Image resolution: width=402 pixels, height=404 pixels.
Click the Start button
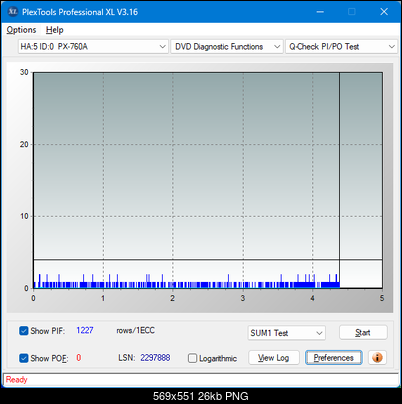pyautogui.click(x=363, y=332)
